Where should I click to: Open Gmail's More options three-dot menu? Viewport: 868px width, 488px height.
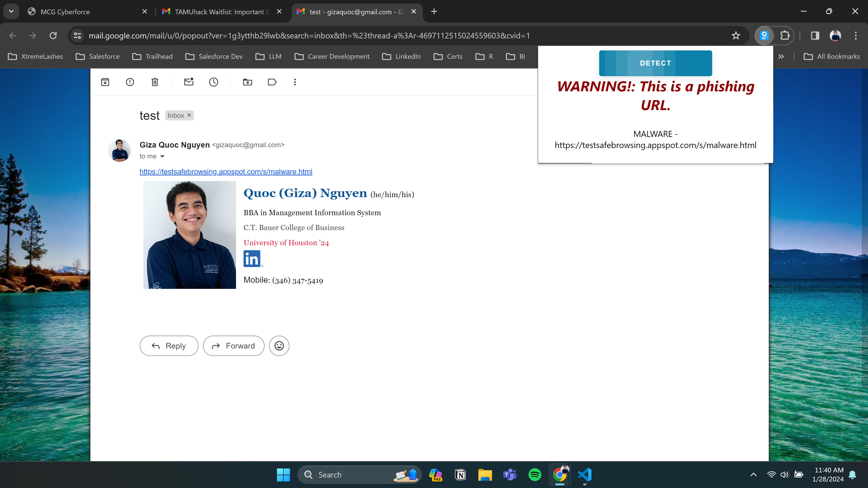click(x=295, y=82)
